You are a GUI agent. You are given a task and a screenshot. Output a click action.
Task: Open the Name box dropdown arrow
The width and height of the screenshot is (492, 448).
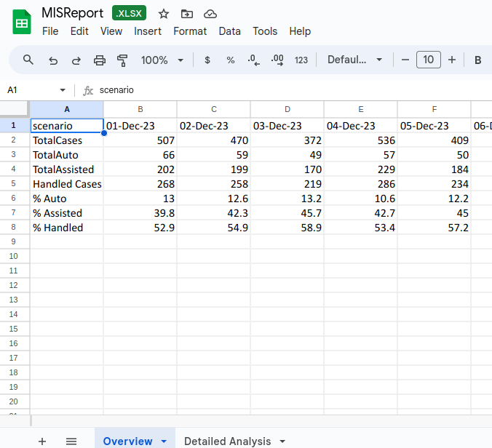pos(63,90)
